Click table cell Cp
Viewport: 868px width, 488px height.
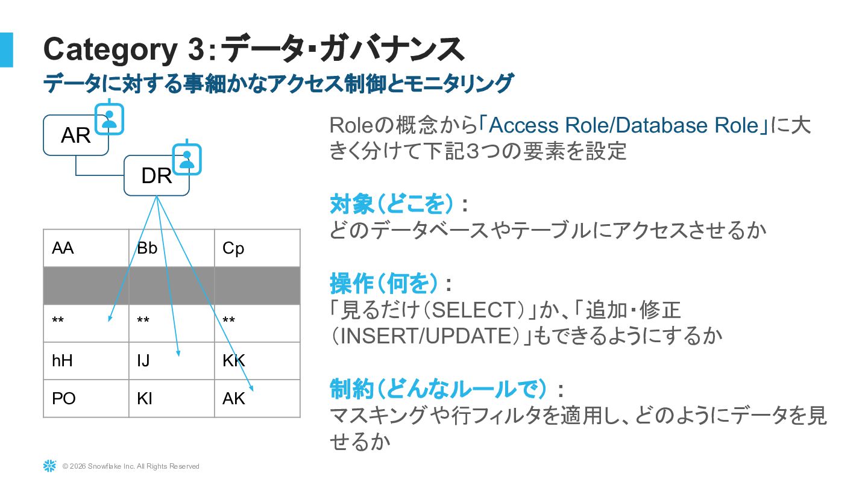[x=257, y=248]
